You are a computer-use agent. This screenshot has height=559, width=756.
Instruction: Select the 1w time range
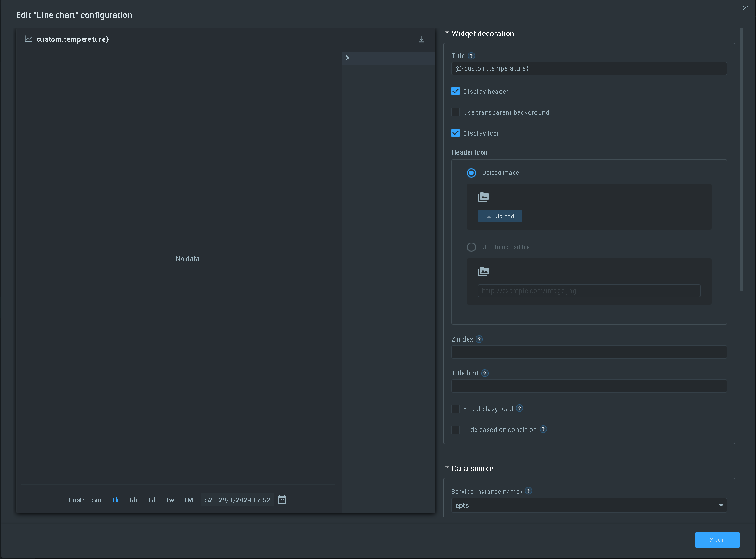170,500
